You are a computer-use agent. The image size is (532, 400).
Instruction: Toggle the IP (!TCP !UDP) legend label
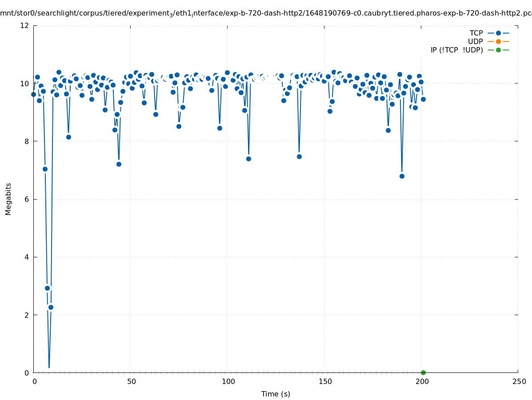pos(456,50)
